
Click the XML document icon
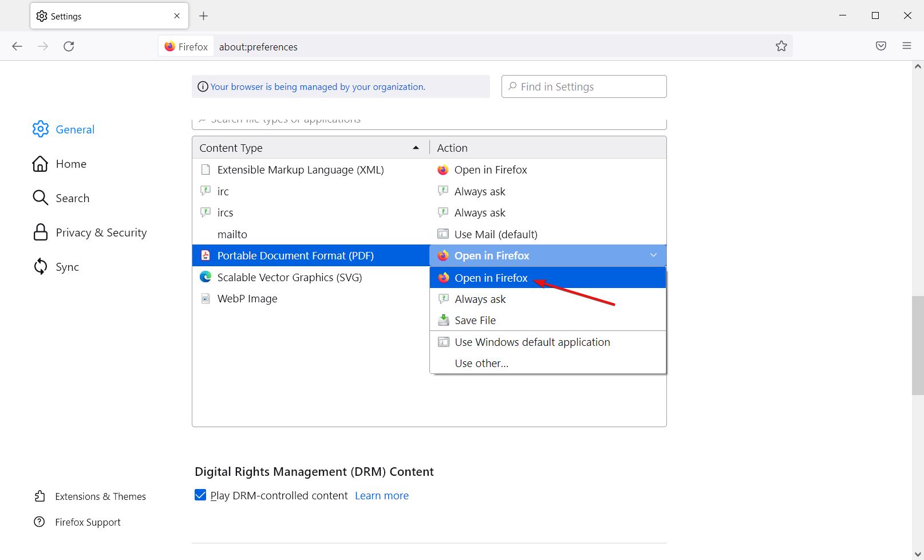[206, 169]
